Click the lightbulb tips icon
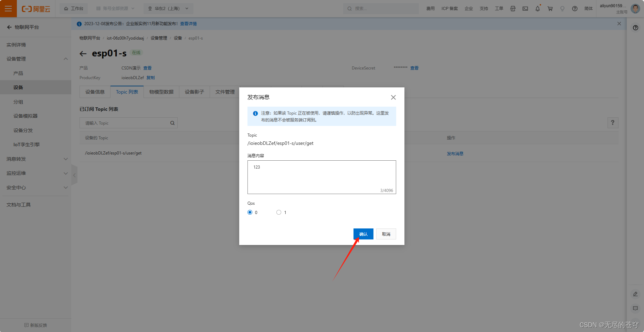 (562, 9)
